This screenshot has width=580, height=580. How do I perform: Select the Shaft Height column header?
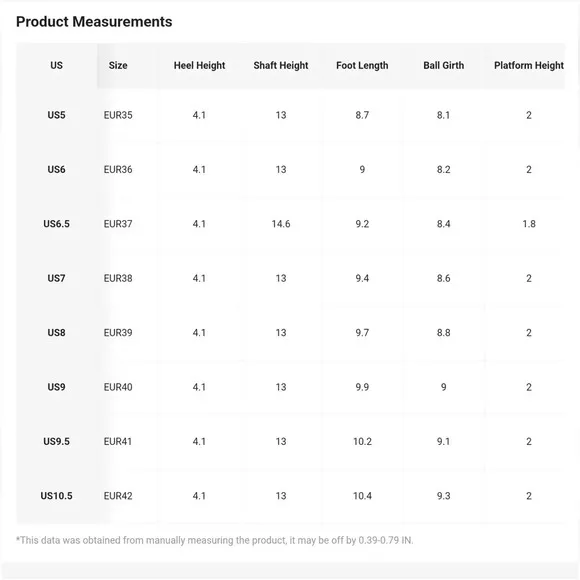281,65
